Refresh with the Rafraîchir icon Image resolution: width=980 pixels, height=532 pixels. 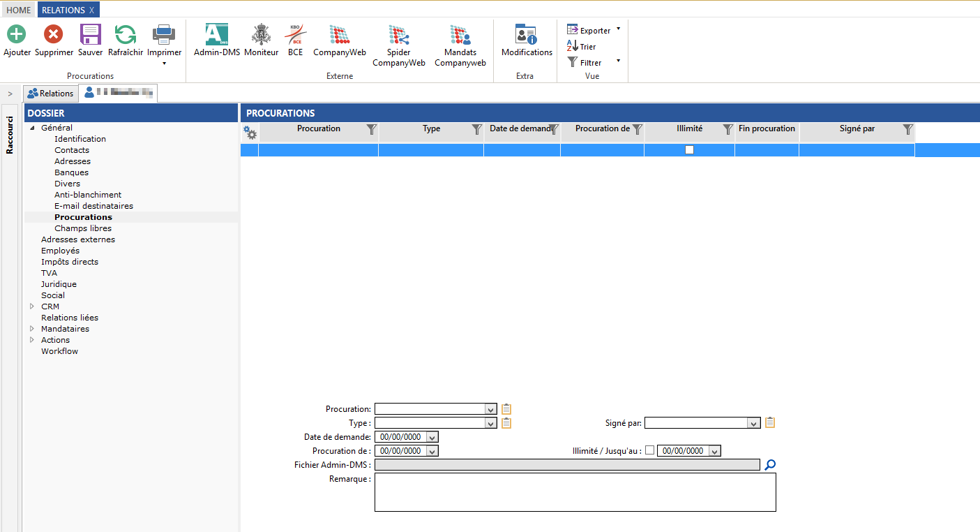(x=126, y=34)
